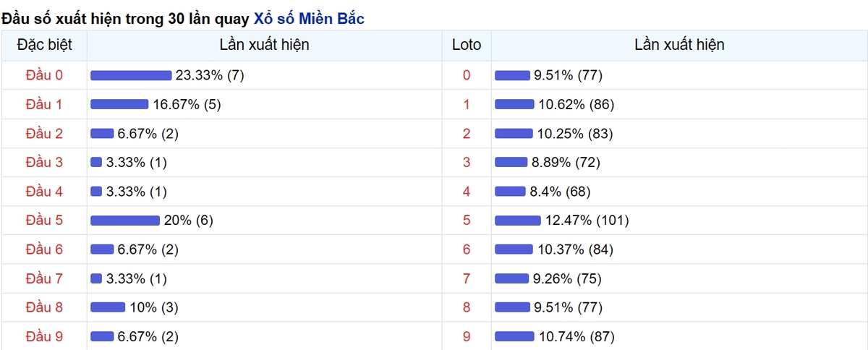Screen dimensions: 868x350
Task: Select Loto number 0 cell
Action: (x=467, y=75)
